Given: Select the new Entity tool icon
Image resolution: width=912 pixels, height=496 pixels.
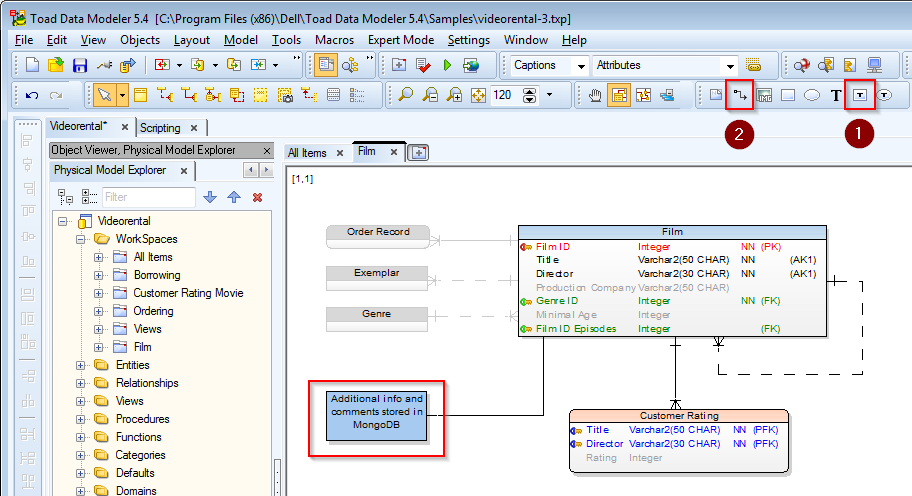Looking at the screenshot, I should click(x=140, y=95).
